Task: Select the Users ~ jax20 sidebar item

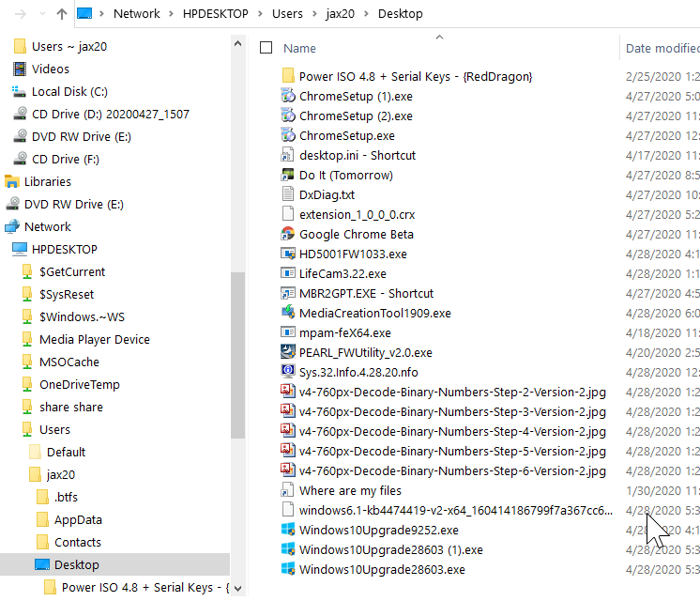Action: 69,46
